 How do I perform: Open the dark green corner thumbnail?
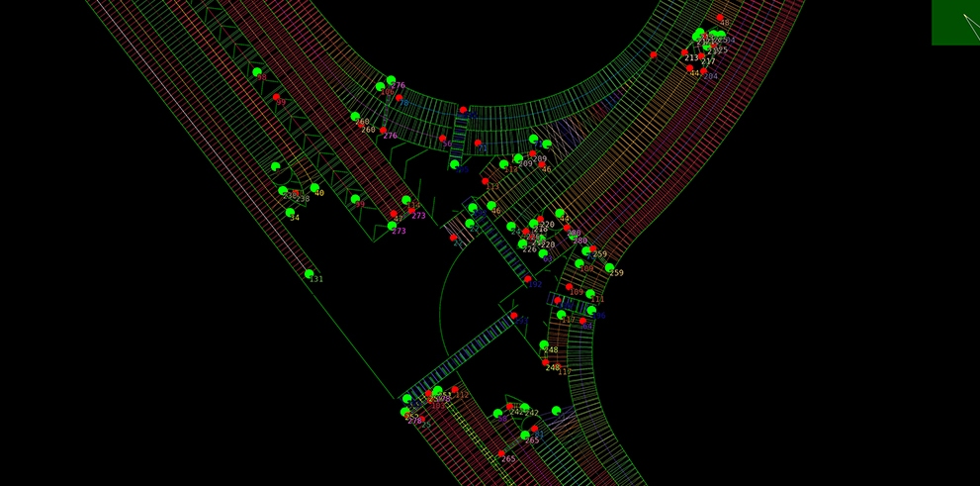click(955, 22)
